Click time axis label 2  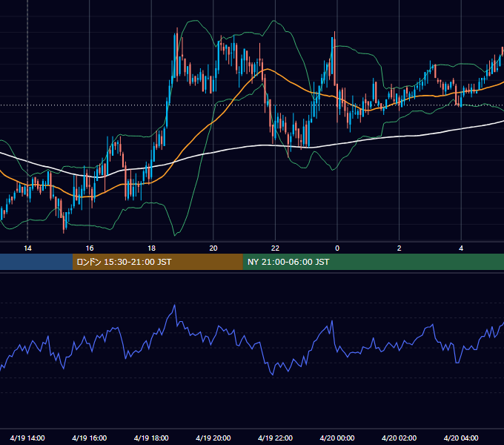tap(399, 248)
